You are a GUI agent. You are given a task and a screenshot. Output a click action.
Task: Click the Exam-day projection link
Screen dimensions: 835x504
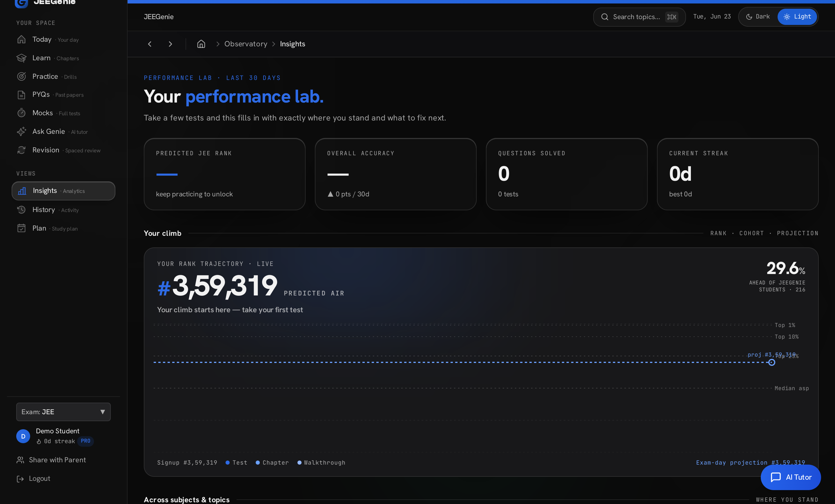coord(751,463)
